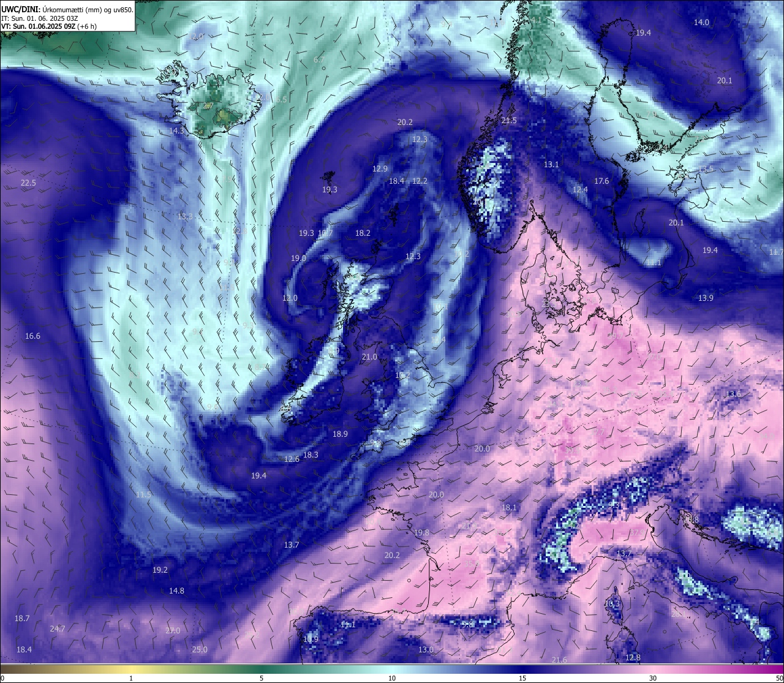Click the map value 18.9
The width and height of the screenshot is (784, 683).
tap(340, 434)
